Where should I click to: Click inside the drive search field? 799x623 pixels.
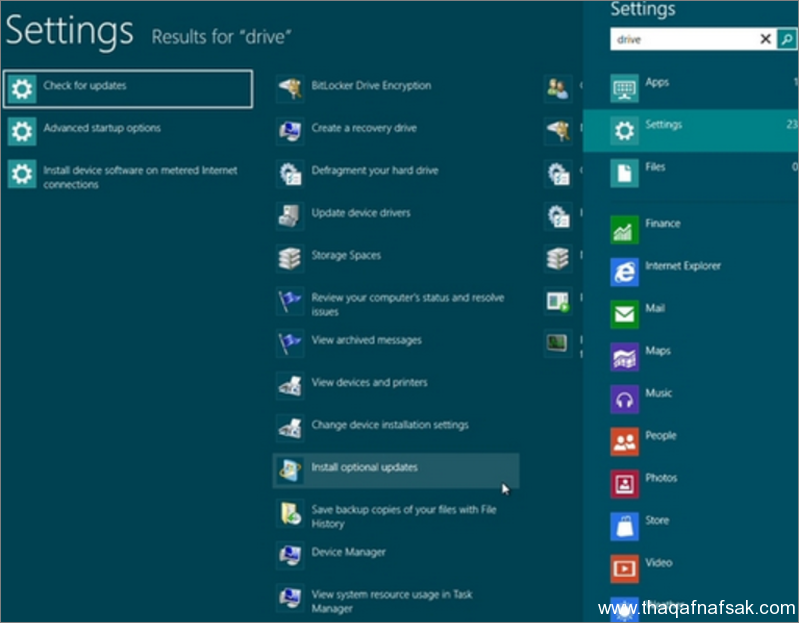tap(685, 39)
